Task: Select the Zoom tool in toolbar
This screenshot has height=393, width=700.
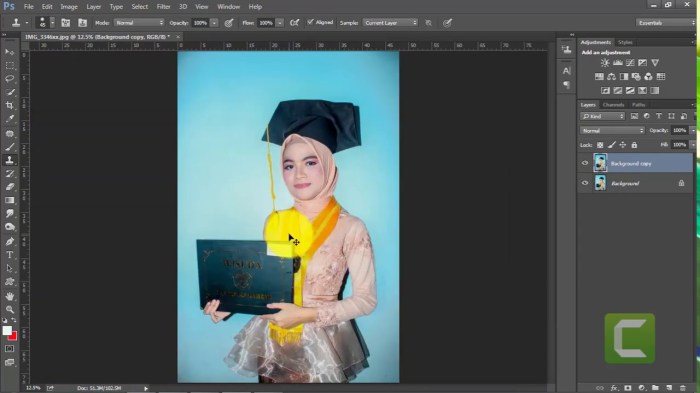Action: [x=9, y=309]
